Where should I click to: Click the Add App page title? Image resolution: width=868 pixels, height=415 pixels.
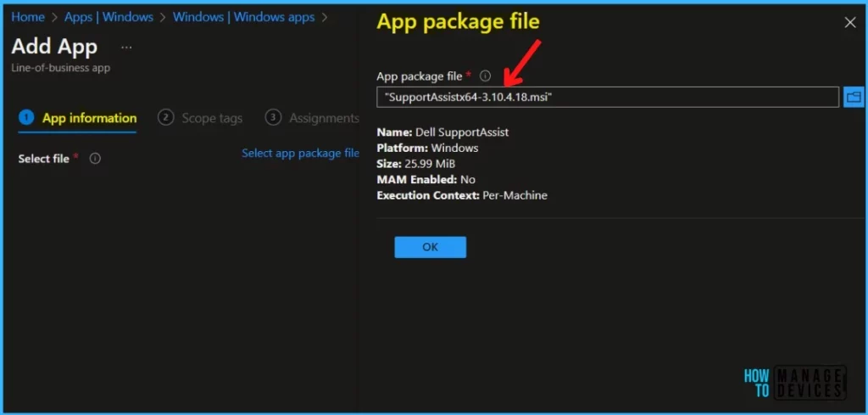point(54,47)
